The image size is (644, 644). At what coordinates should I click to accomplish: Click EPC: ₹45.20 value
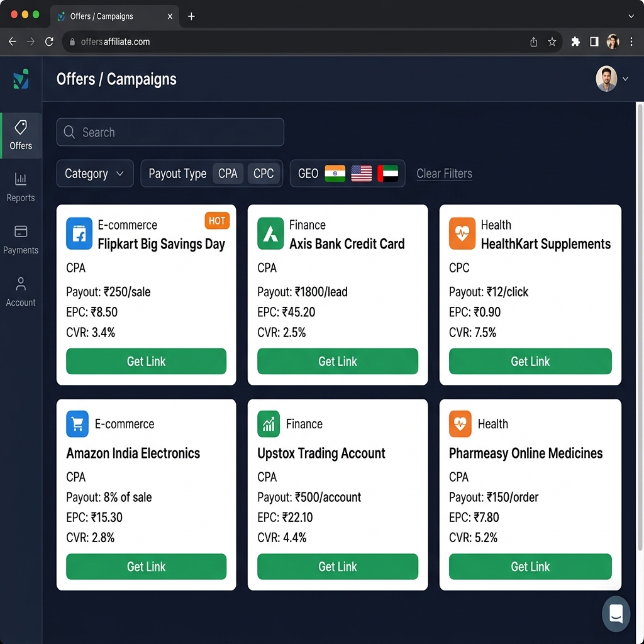286,312
